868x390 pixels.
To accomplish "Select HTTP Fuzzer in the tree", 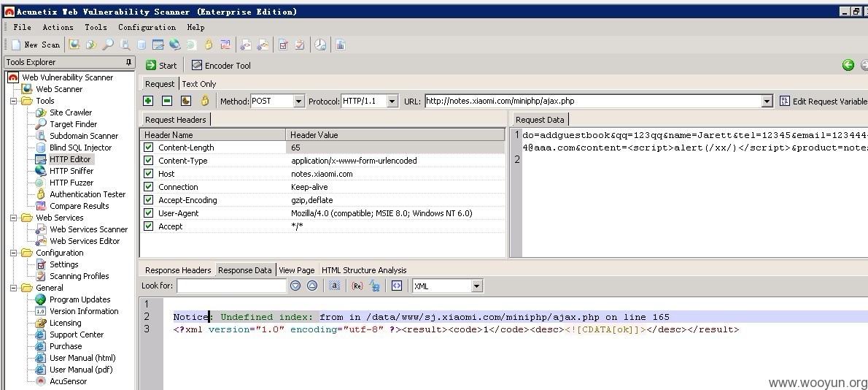I will (x=71, y=183).
